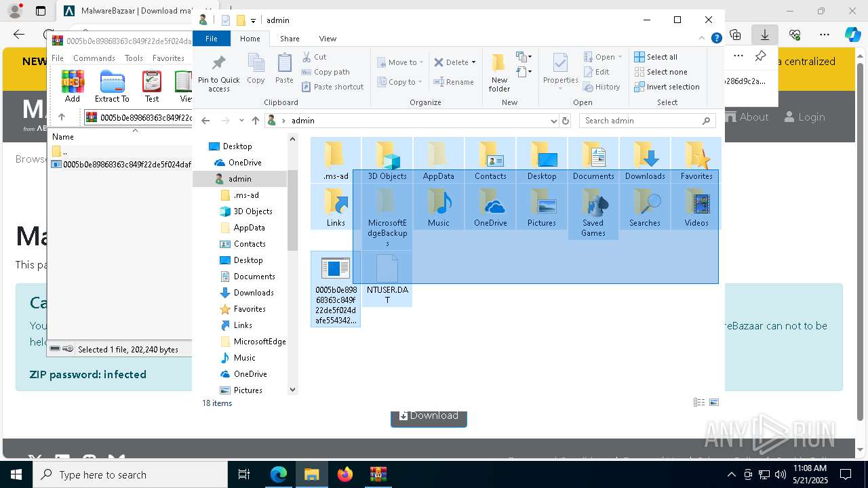Click the Paste ribbon icon
The width and height of the screenshot is (868, 488).
pos(284,69)
